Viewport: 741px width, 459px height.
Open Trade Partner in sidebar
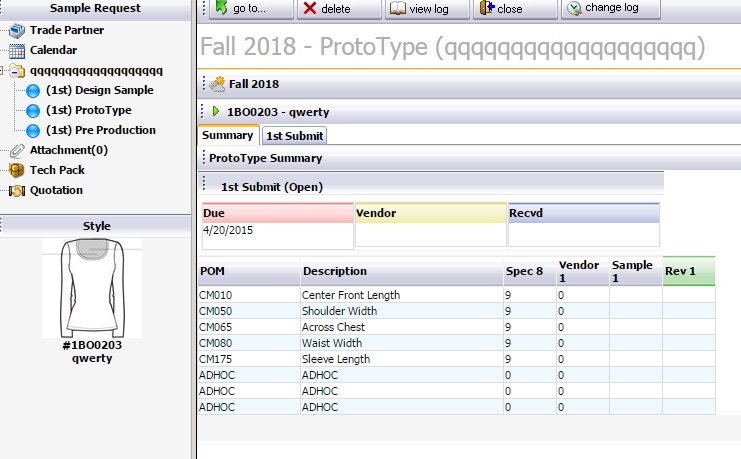pyautogui.click(x=67, y=30)
